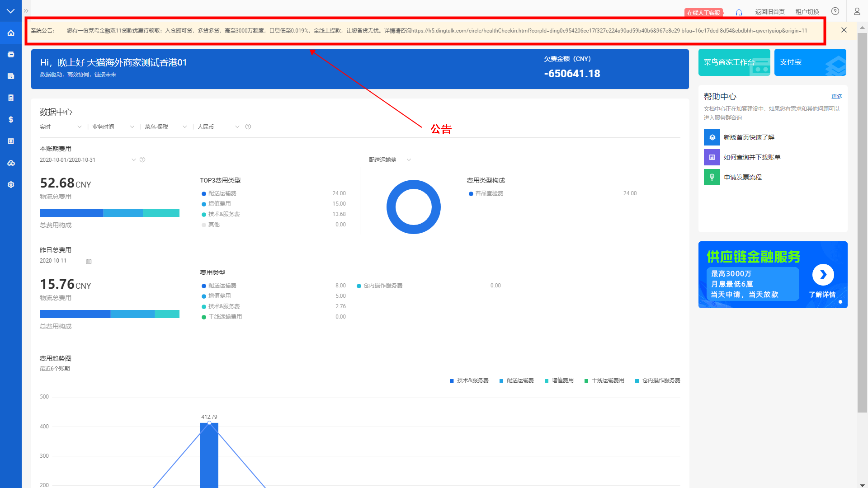This screenshot has width=868, height=488.
Task: Click the help icon beside billing period date
Action: point(142,160)
